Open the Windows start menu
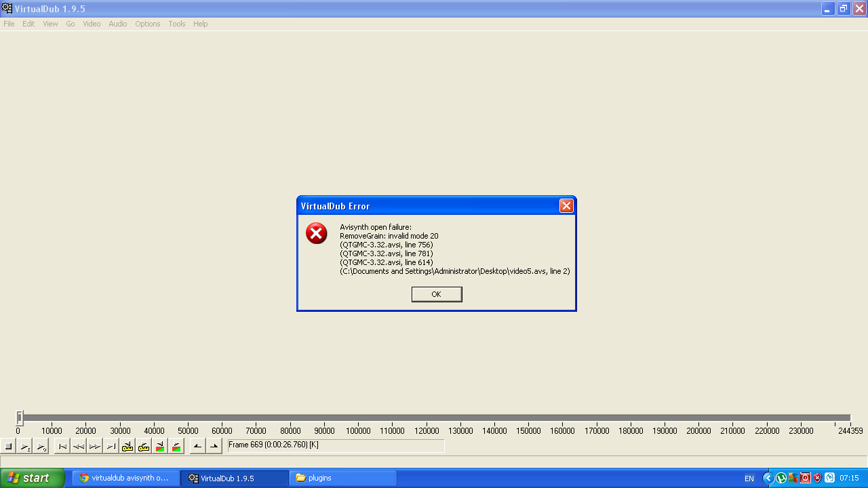 33,478
